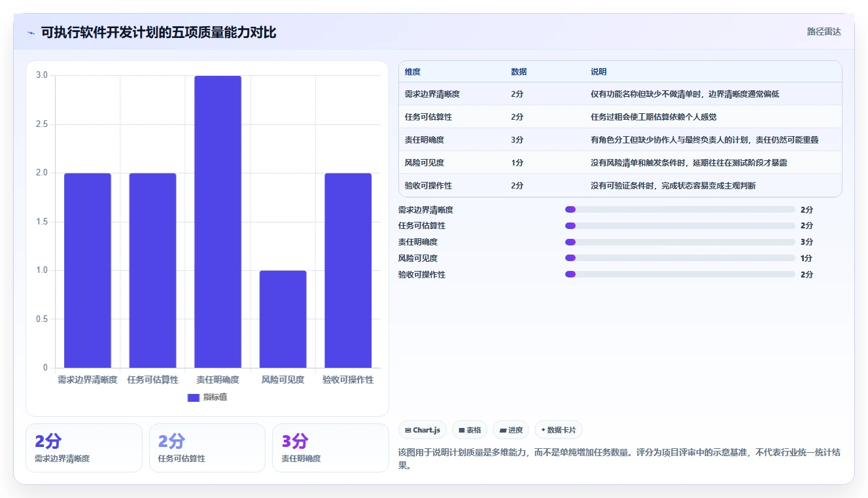Click the 数据 column header

click(x=519, y=71)
